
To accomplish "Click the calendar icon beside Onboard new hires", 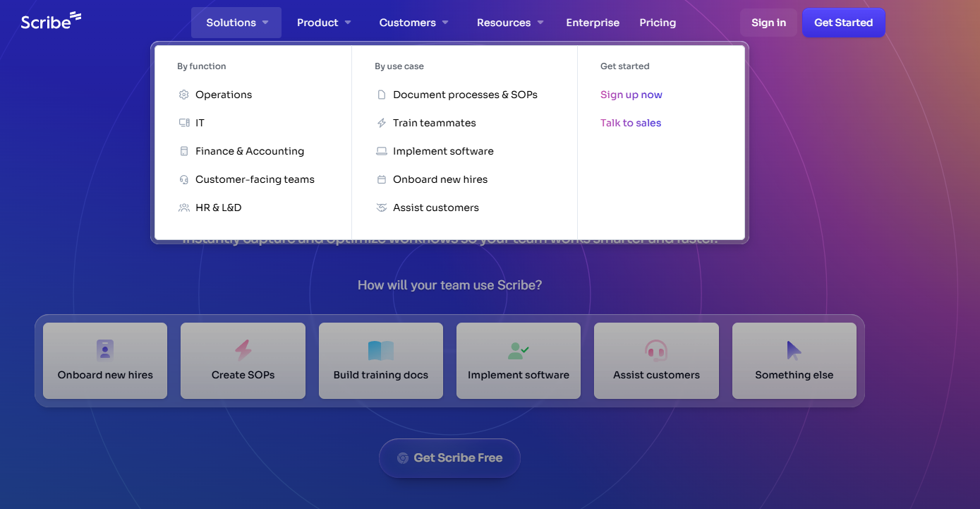I will click(382, 179).
